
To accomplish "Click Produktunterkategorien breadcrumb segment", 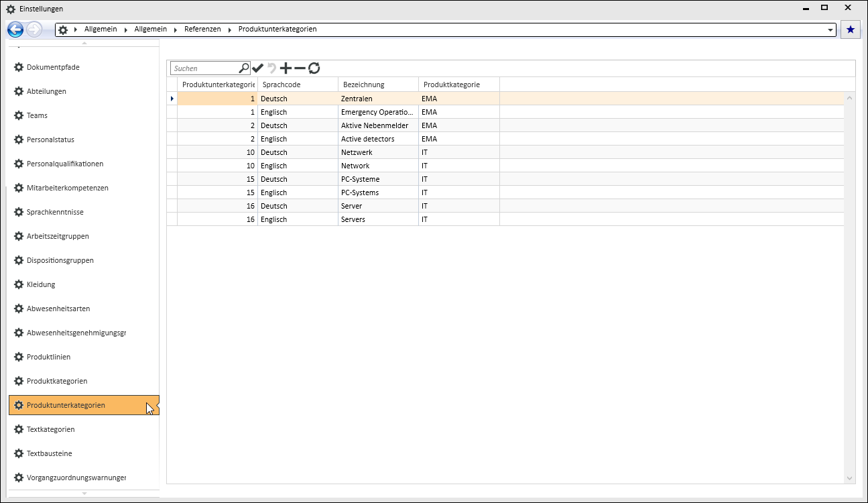I will (277, 30).
